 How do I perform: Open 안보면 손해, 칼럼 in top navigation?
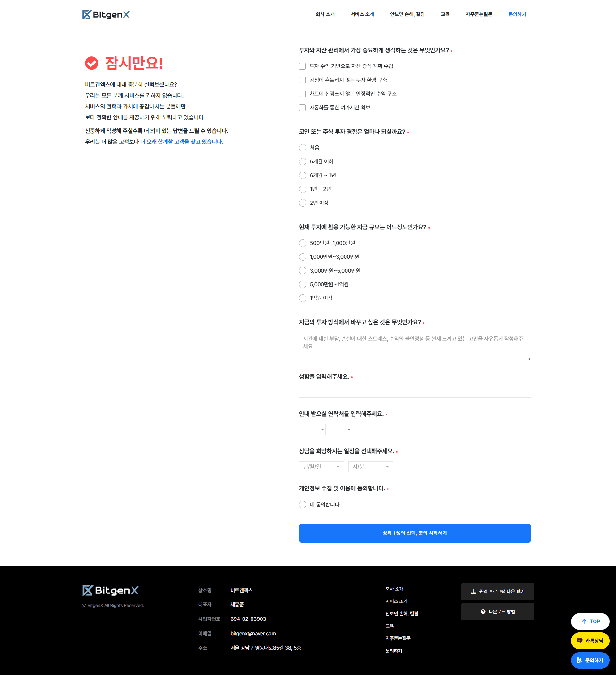click(x=407, y=14)
